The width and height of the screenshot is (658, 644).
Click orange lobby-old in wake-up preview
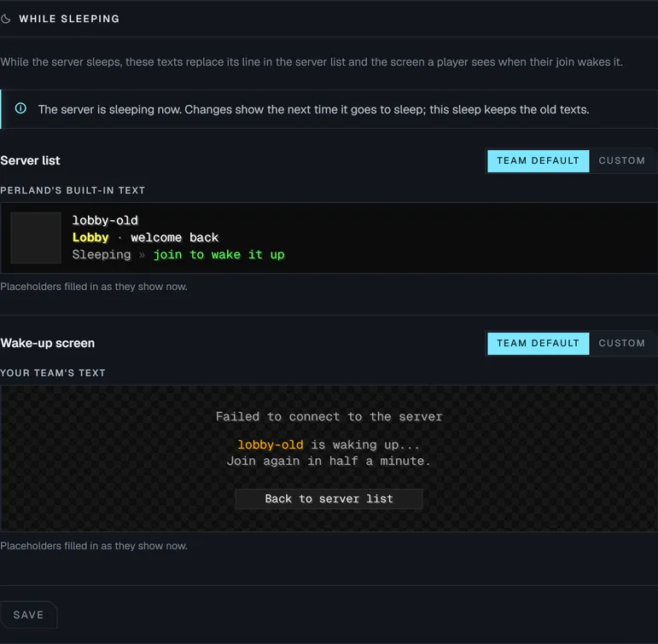click(271, 444)
